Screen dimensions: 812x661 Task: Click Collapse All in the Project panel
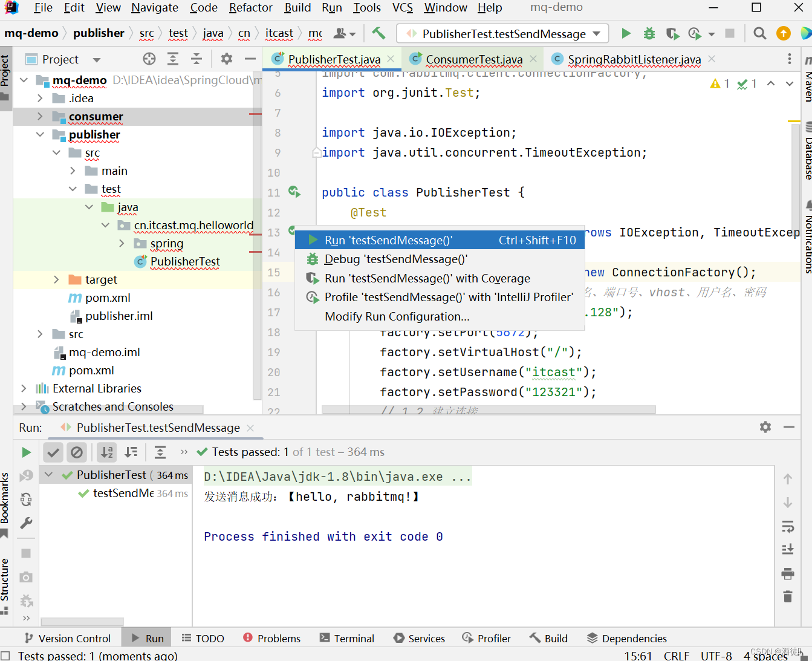[x=197, y=59]
